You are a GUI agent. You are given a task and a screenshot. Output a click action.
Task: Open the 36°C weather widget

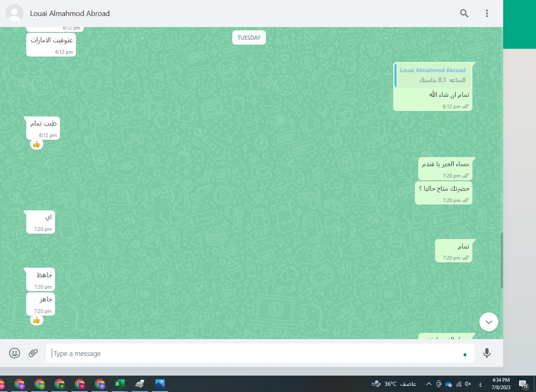pyautogui.click(x=393, y=384)
